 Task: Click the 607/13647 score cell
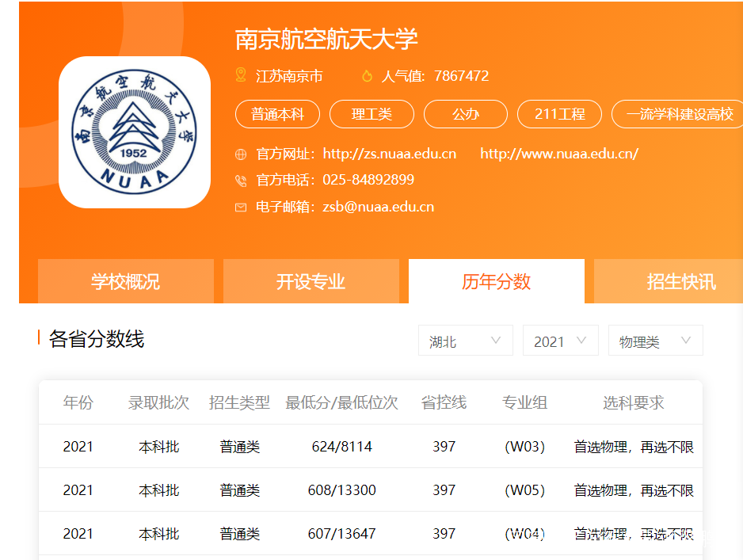341,534
